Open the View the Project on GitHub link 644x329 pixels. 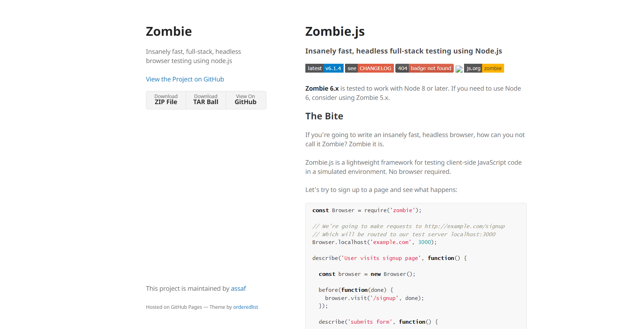185,79
